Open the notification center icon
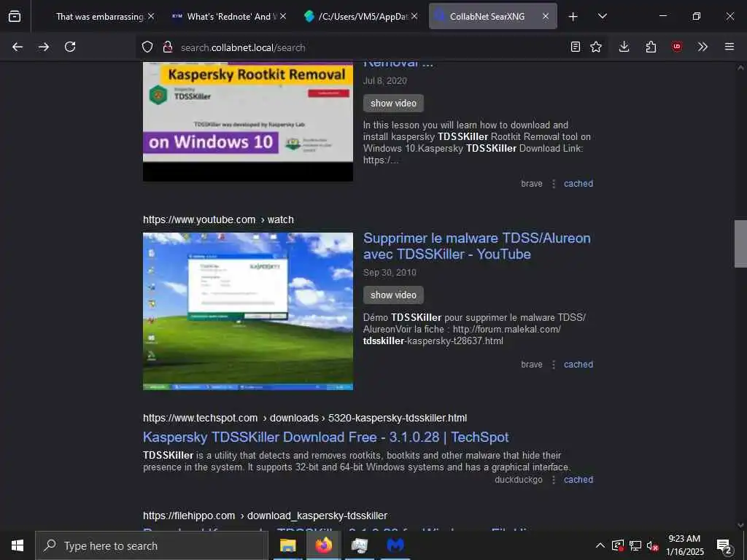 click(x=724, y=545)
